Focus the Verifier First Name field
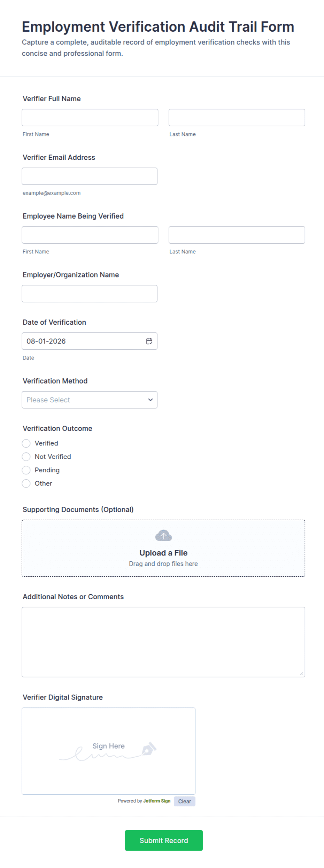Image resolution: width=324 pixels, height=868 pixels. (90, 118)
